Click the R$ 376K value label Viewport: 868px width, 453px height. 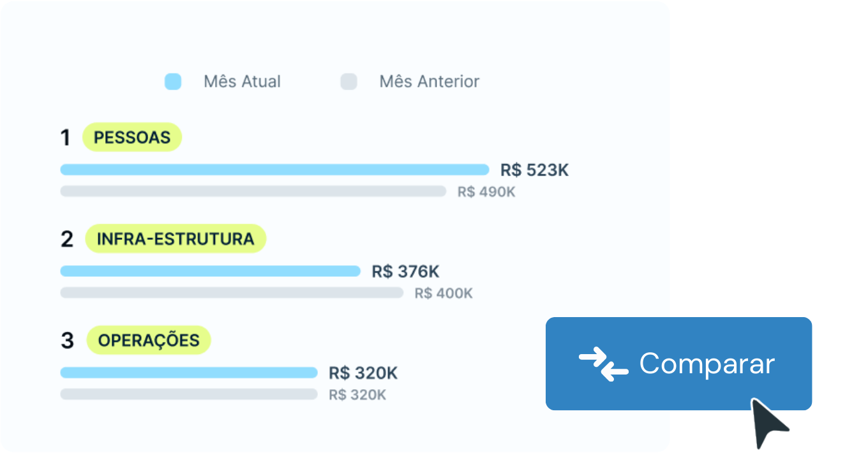[x=405, y=272]
